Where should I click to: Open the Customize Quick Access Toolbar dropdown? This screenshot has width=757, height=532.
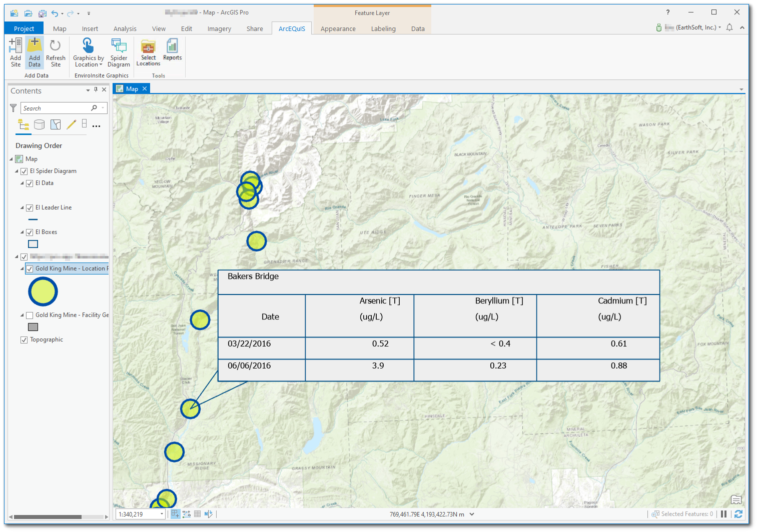click(x=89, y=13)
